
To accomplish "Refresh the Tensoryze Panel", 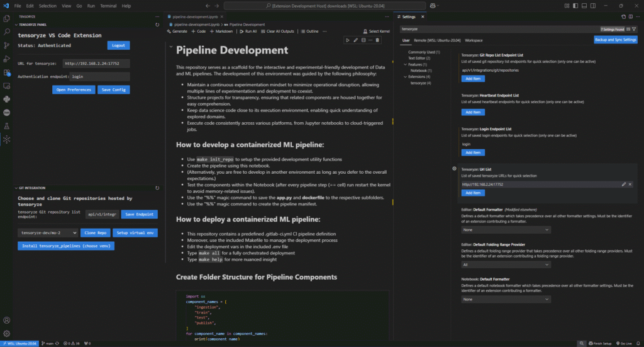I will [157, 25].
